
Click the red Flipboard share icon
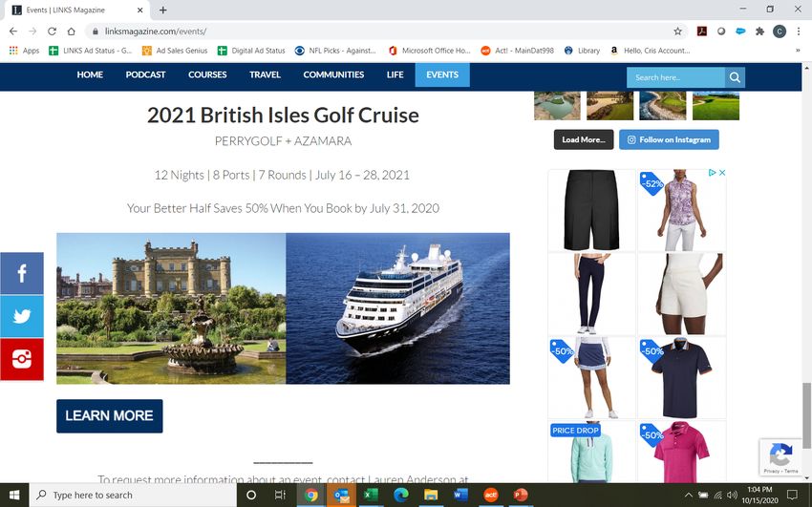22,359
